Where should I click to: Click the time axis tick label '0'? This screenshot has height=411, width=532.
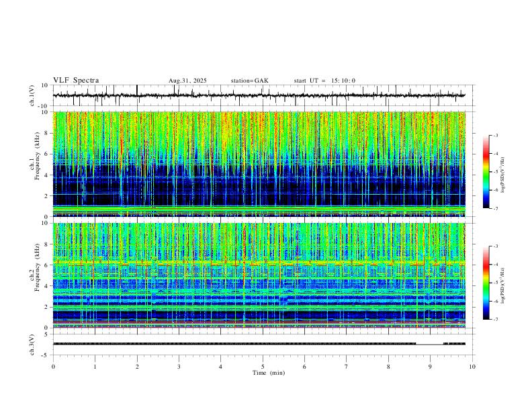[53, 367]
